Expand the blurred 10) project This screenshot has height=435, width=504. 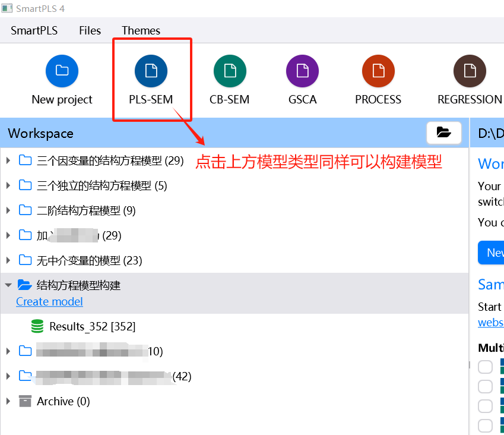pos(8,351)
